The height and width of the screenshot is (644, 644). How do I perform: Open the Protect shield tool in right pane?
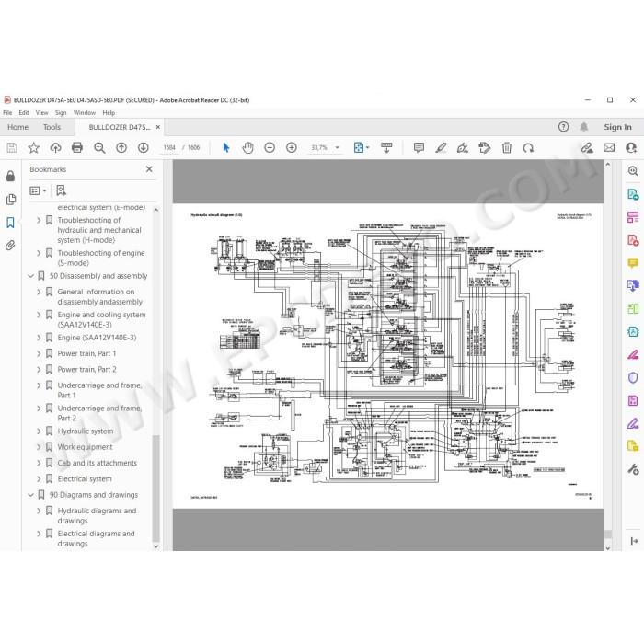click(x=633, y=377)
